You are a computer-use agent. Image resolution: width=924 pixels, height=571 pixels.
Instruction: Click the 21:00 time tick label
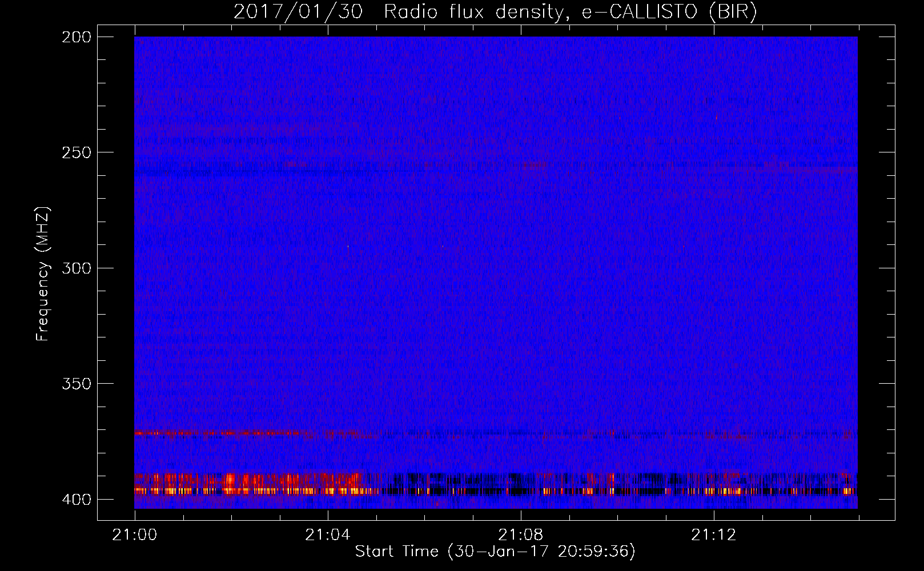[x=134, y=534]
